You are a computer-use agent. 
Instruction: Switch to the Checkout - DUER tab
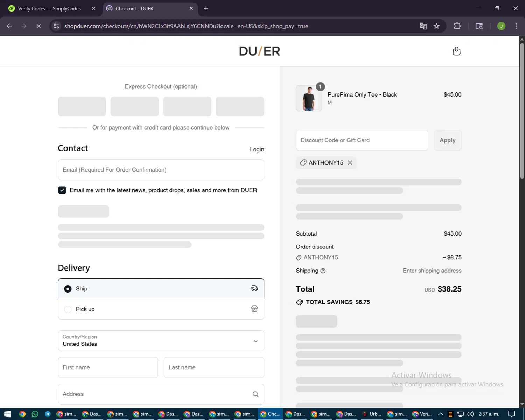150,8
